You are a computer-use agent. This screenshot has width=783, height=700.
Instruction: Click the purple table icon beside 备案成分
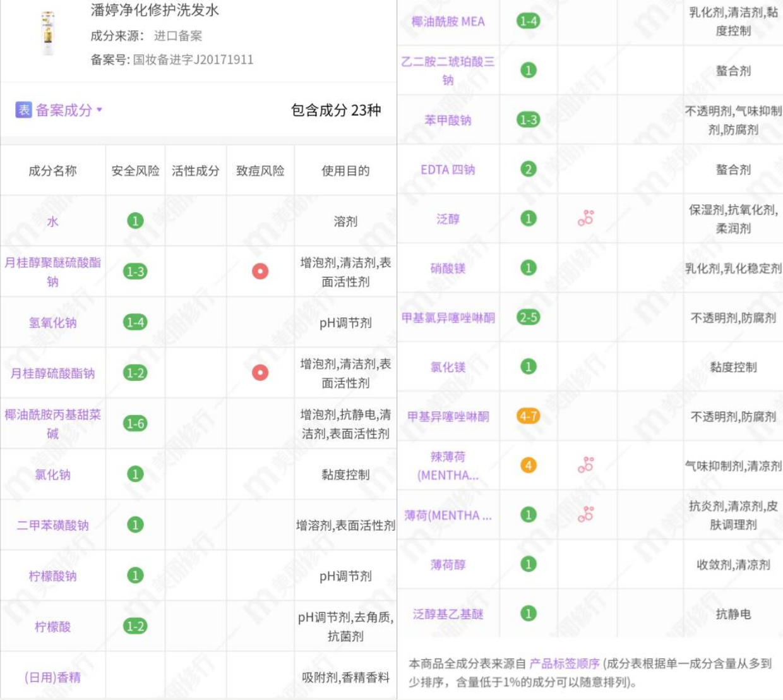point(23,109)
